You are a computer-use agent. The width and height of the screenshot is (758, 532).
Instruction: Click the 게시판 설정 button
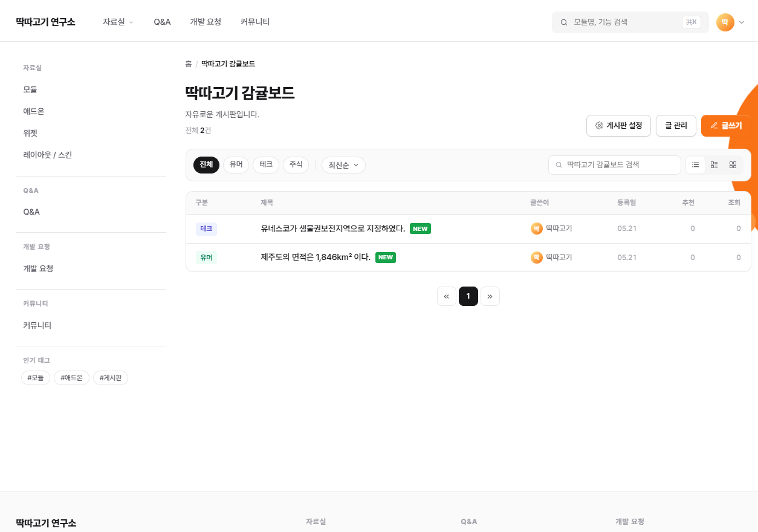pyautogui.click(x=618, y=126)
